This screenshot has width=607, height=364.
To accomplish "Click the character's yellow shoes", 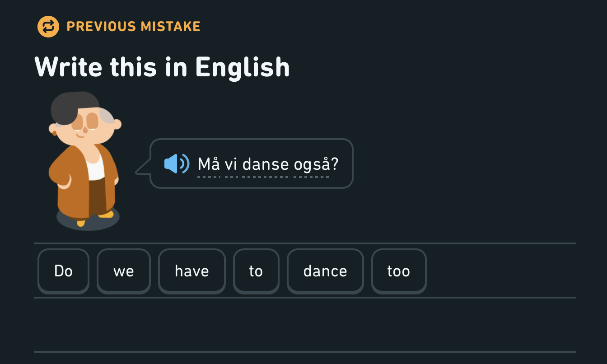I will [x=106, y=215].
